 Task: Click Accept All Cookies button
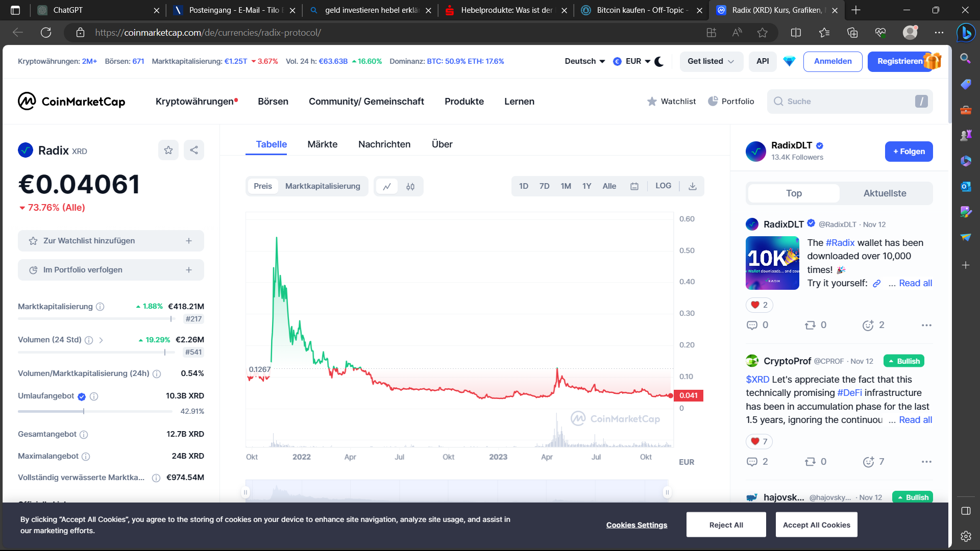pyautogui.click(x=816, y=525)
